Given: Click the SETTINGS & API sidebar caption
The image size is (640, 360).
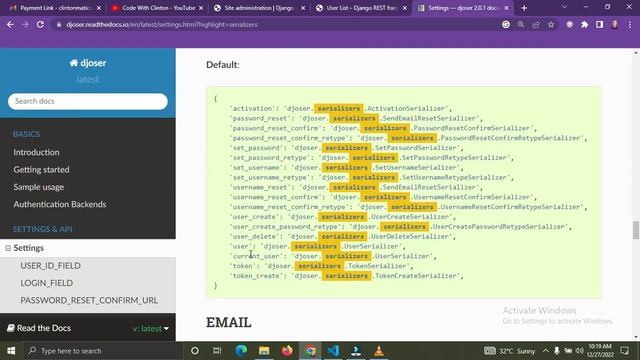Looking at the screenshot, I should pyautogui.click(x=42, y=229).
